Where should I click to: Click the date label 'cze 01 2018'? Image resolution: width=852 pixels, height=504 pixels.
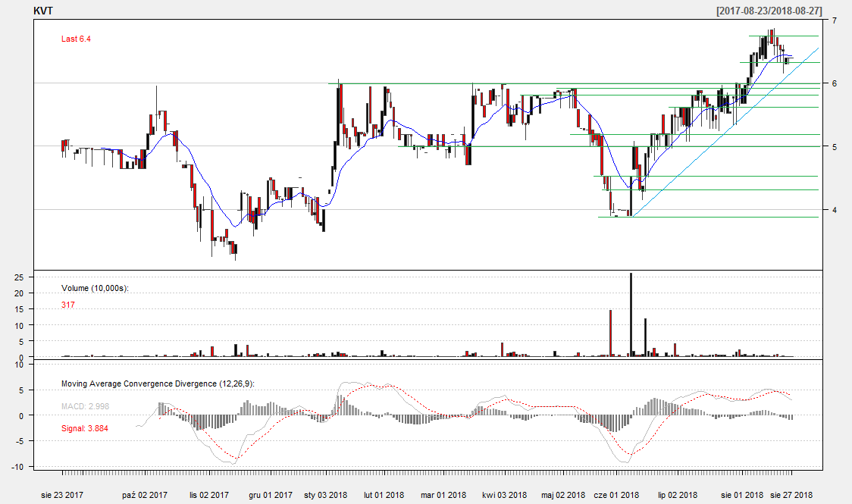(616, 495)
